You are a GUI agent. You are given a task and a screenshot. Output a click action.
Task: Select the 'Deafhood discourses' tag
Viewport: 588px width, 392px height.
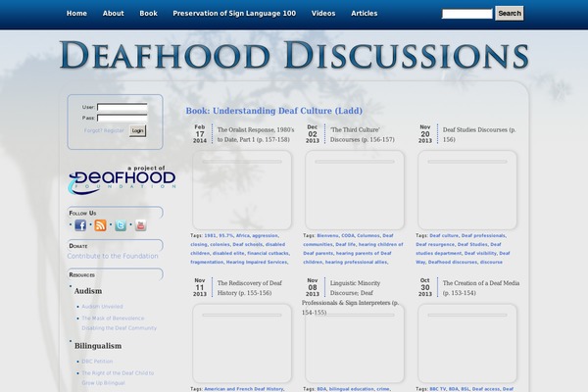453,262
